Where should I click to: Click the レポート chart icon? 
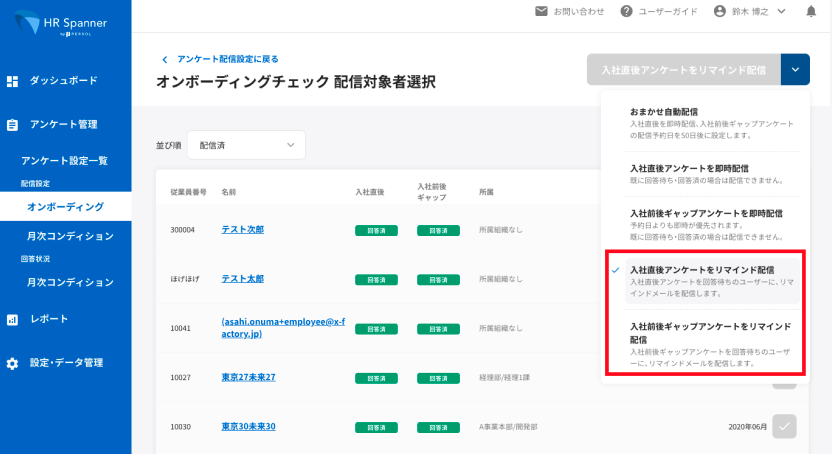[x=12, y=320]
